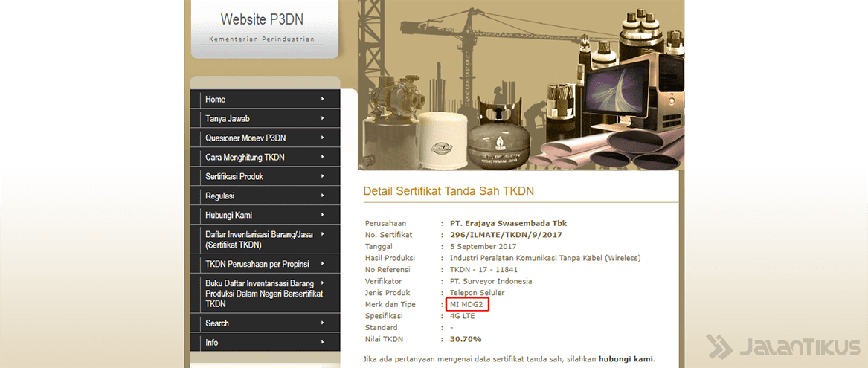Click the 'Nilai TKDN' field label
This screenshot has width=868, height=368.
click(385, 339)
